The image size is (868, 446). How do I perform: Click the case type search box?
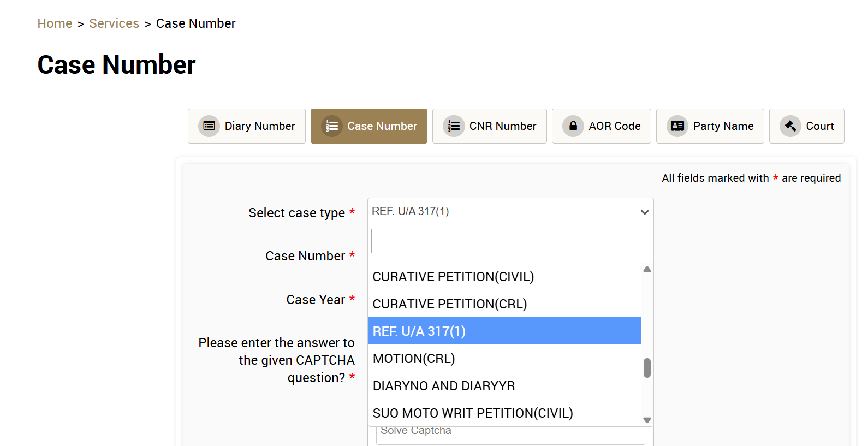click(510, 241)
